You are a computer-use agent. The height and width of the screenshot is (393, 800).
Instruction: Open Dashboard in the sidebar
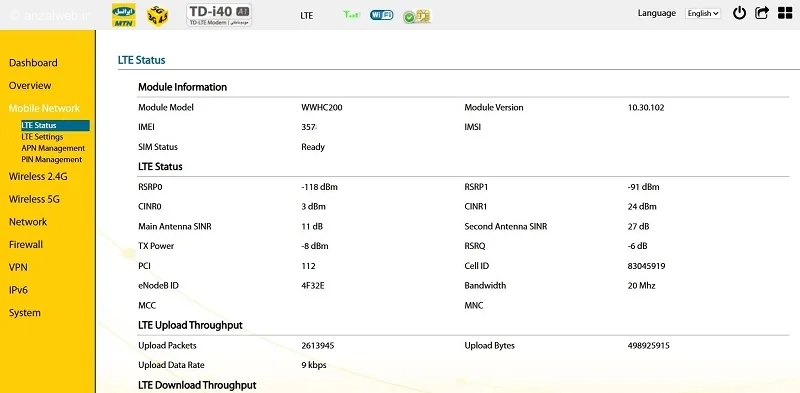(33, 63)
